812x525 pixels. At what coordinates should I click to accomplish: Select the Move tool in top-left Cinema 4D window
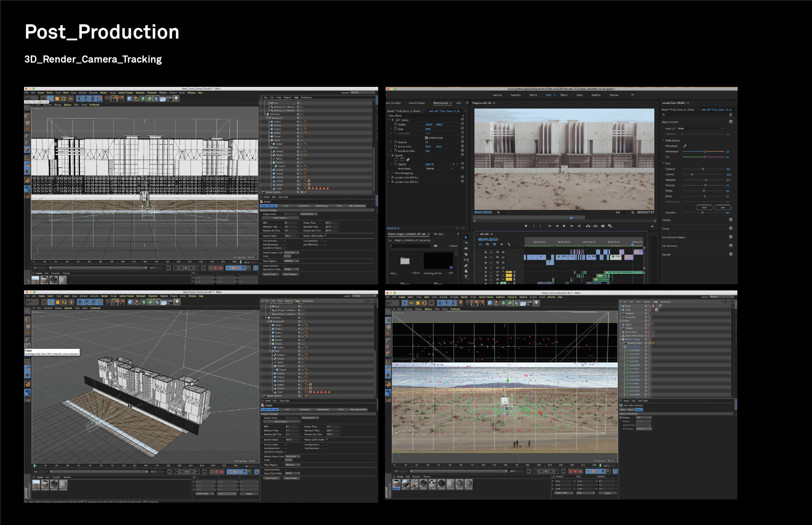50,98
